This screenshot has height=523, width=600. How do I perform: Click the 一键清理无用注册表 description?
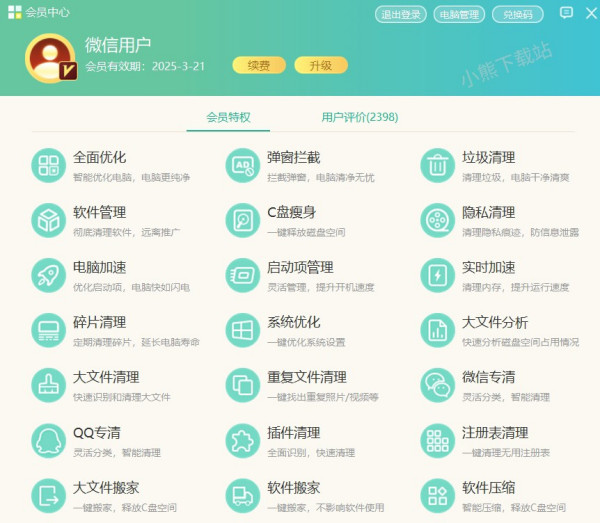[506, 453]
